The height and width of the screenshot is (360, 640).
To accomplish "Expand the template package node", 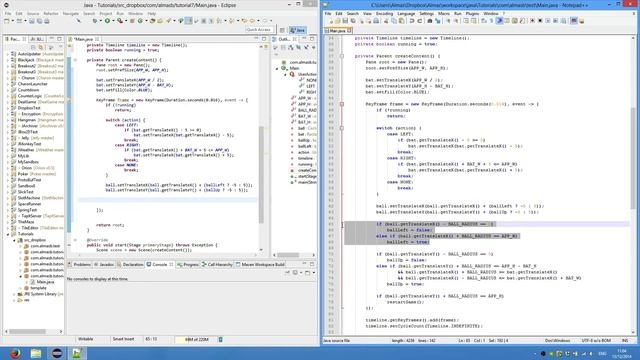I will (21, 288).
